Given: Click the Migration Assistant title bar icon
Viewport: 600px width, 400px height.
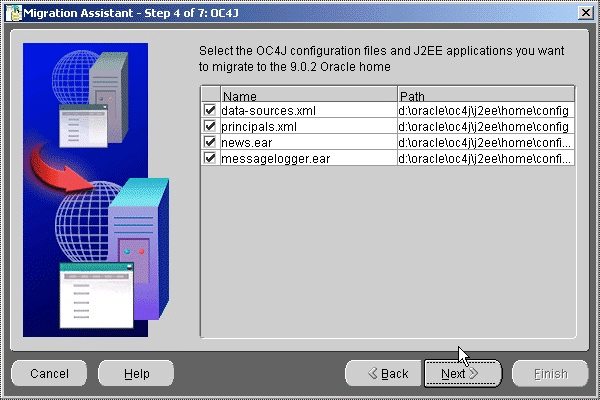Looking at the screenshot, I should (14, 13).
